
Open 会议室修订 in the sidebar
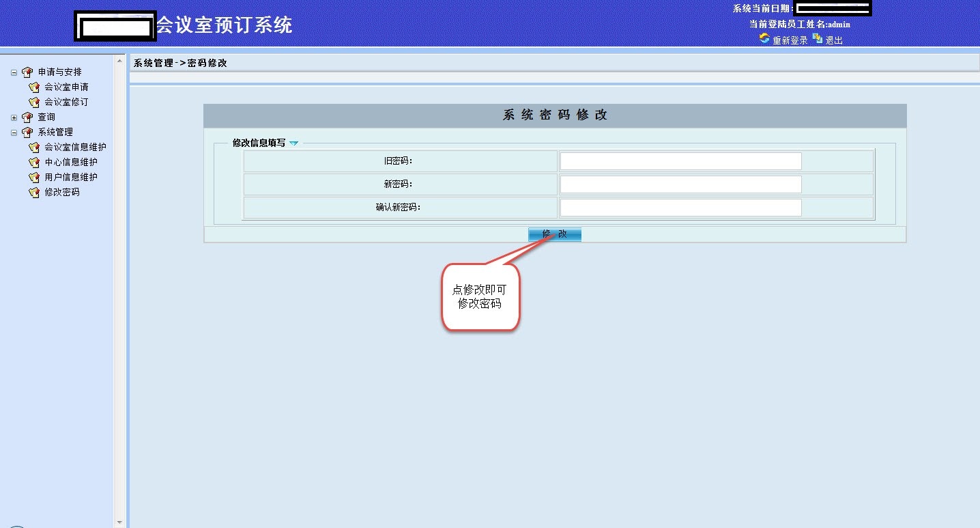pos(66,102)
